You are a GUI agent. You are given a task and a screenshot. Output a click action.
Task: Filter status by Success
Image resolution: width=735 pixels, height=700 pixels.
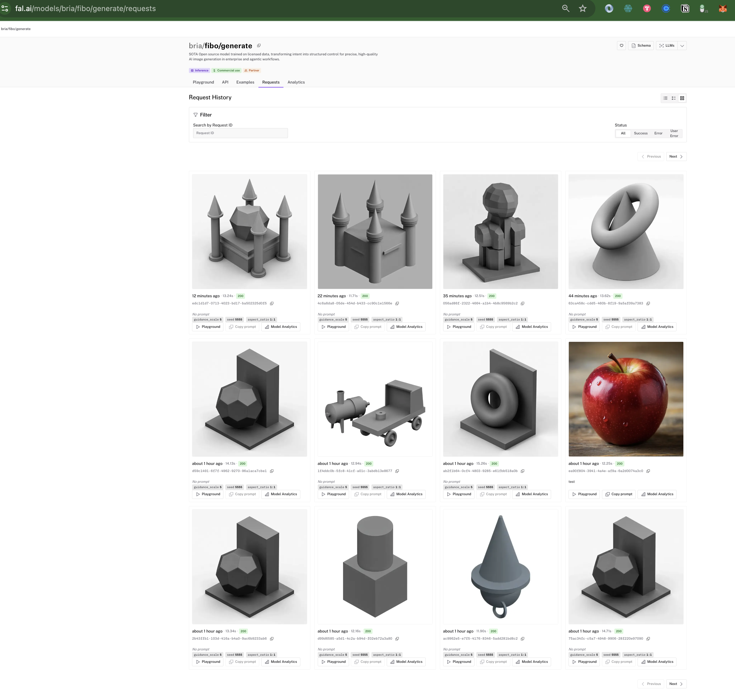(641, 133)
